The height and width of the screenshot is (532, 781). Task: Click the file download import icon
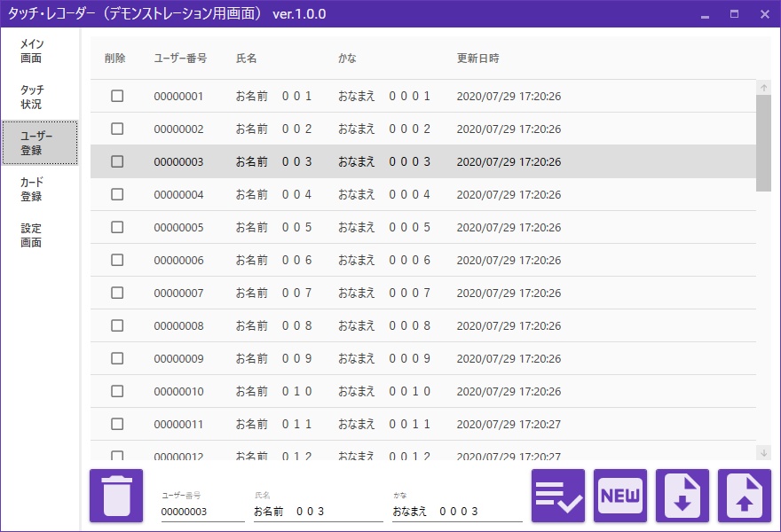(682, 496)
